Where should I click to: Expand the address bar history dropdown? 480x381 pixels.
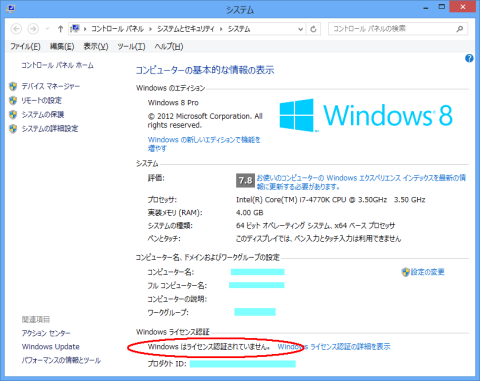click(x=300, y=29)
